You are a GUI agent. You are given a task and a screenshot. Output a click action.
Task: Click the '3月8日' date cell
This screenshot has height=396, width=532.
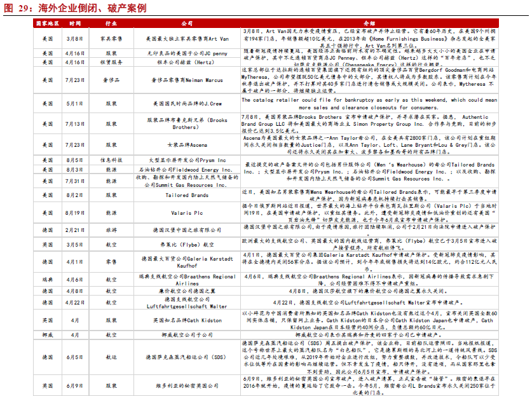(x=75, y=39)
